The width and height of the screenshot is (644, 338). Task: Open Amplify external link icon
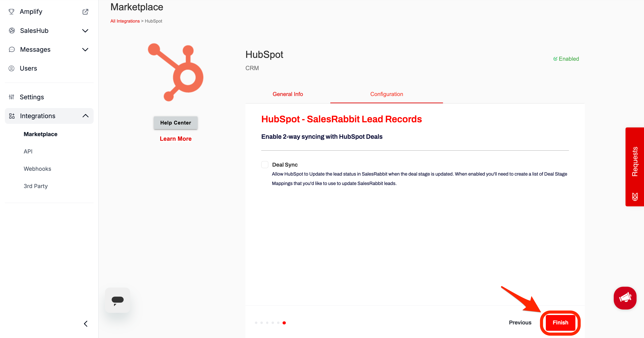click(85, 12)
